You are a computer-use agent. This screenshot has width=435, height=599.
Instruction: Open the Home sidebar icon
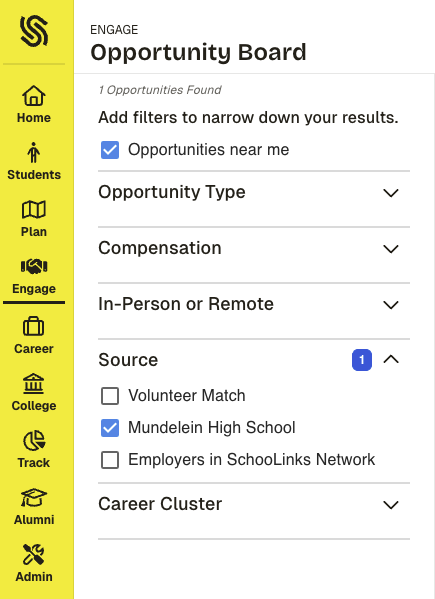[34, 96]
